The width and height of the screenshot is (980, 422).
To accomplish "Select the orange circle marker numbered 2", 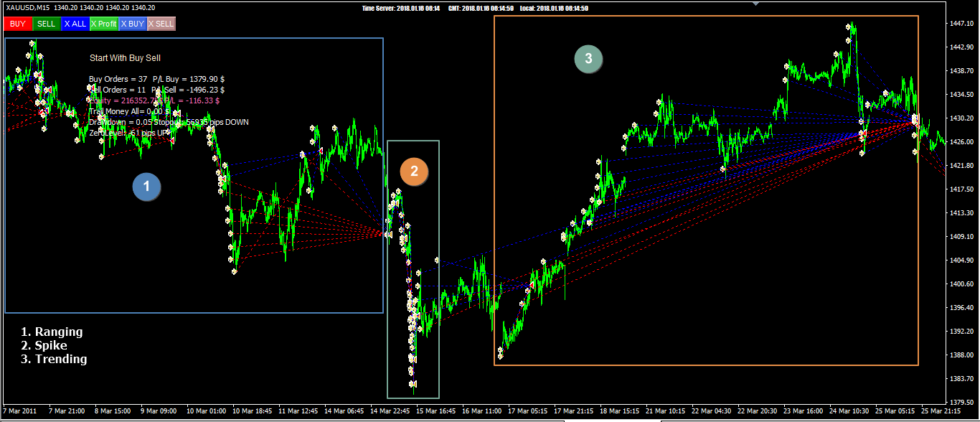I will [x=414, y=171].
